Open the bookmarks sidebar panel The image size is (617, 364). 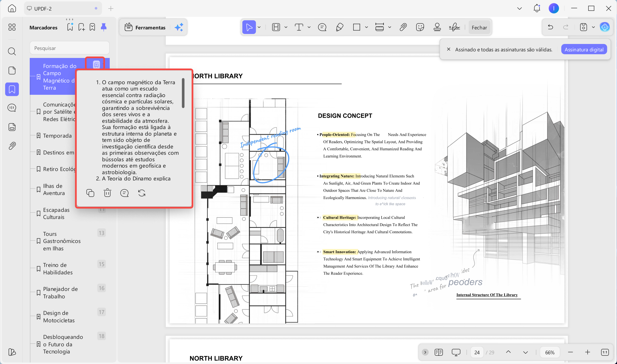click(12, 89)
